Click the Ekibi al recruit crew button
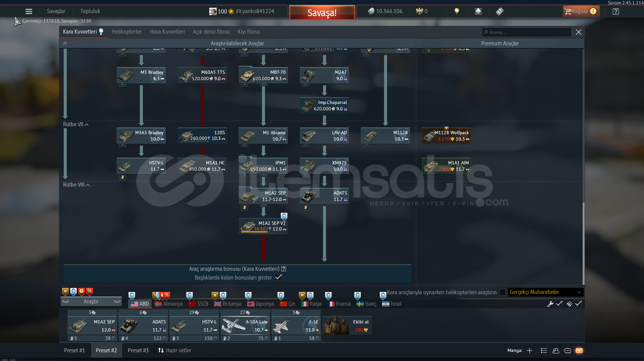Image resolution: width=644 pixels, height=361 pixels. [347, 325]
